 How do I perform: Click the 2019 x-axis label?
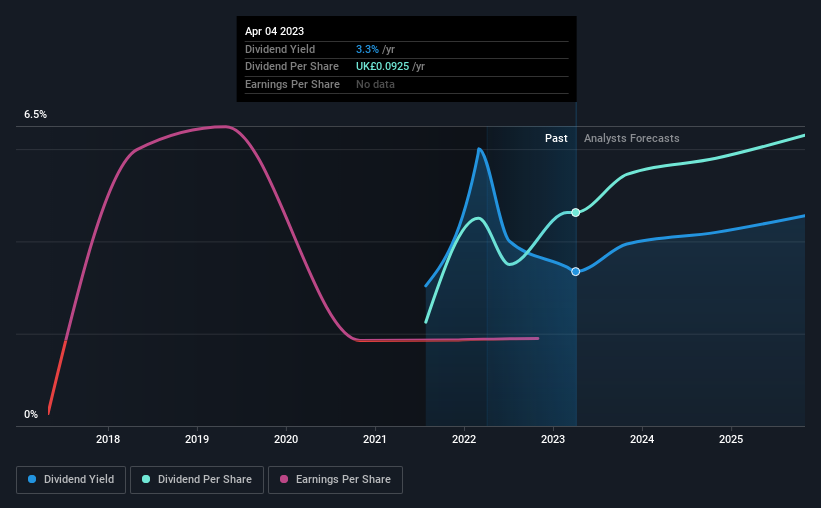coord(197,439)
